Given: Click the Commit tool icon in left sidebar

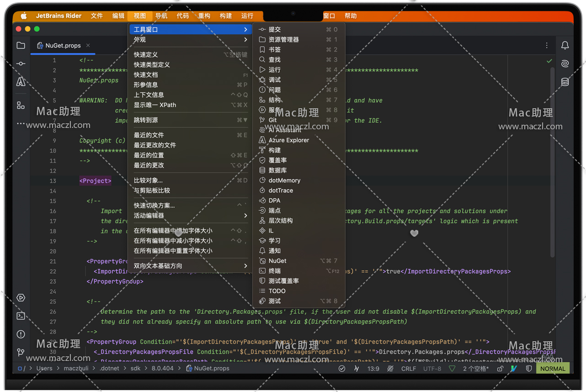Looking at the screenshot, I should (21, 64).
